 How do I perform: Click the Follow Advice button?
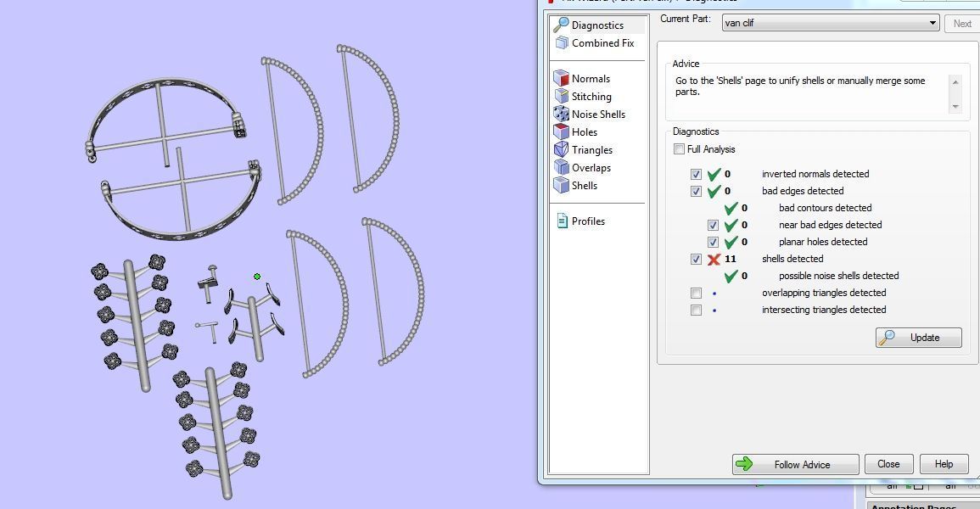tap(796, 464)
